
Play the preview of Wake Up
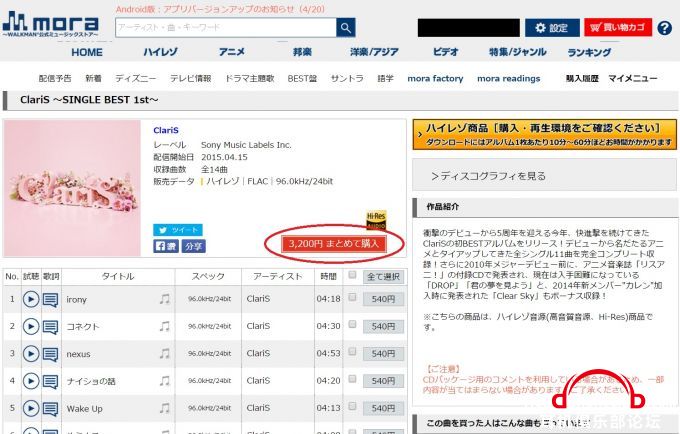(31, 408)
